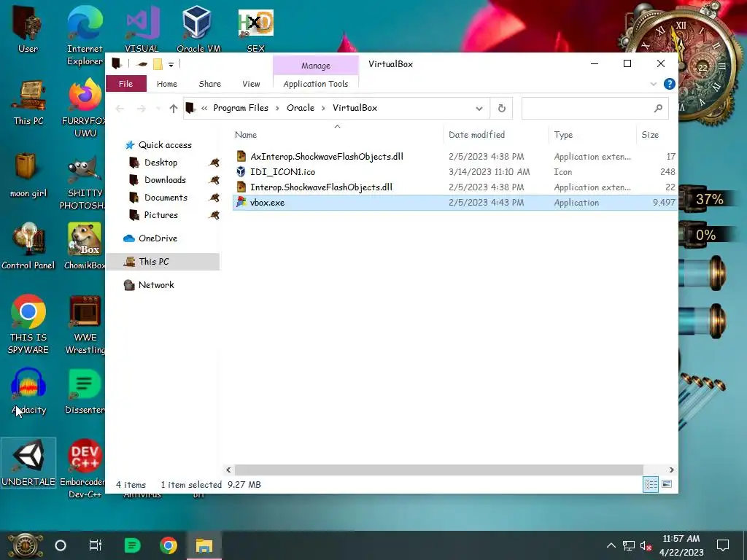Select the WWE Wrestling desktop icon
Viewport: 747px width, 560px height.
point(85,324)
